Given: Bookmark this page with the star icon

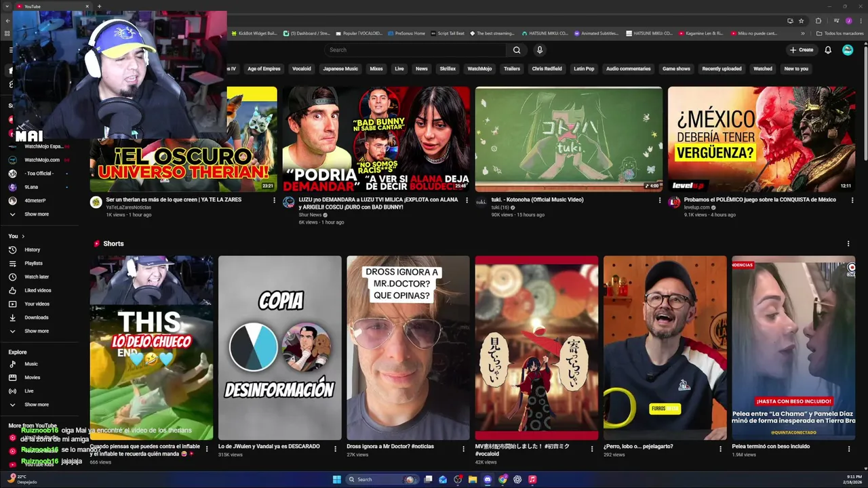Looking at the screenshot, I should pos(801,20).
